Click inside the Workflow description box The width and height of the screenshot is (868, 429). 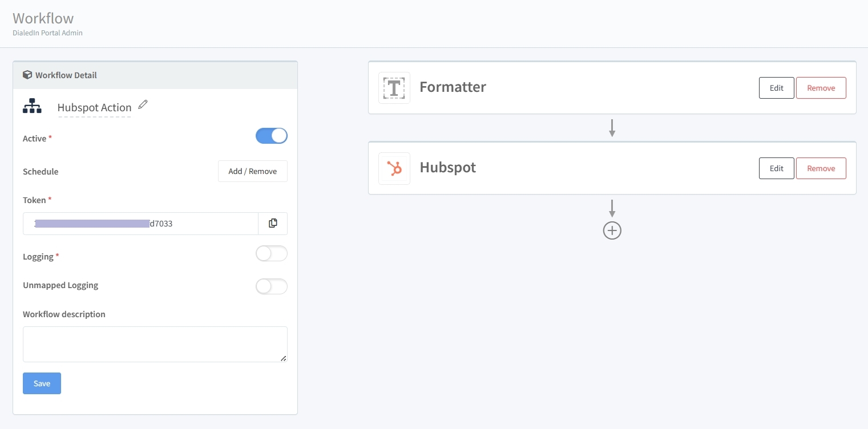[155, 343]
